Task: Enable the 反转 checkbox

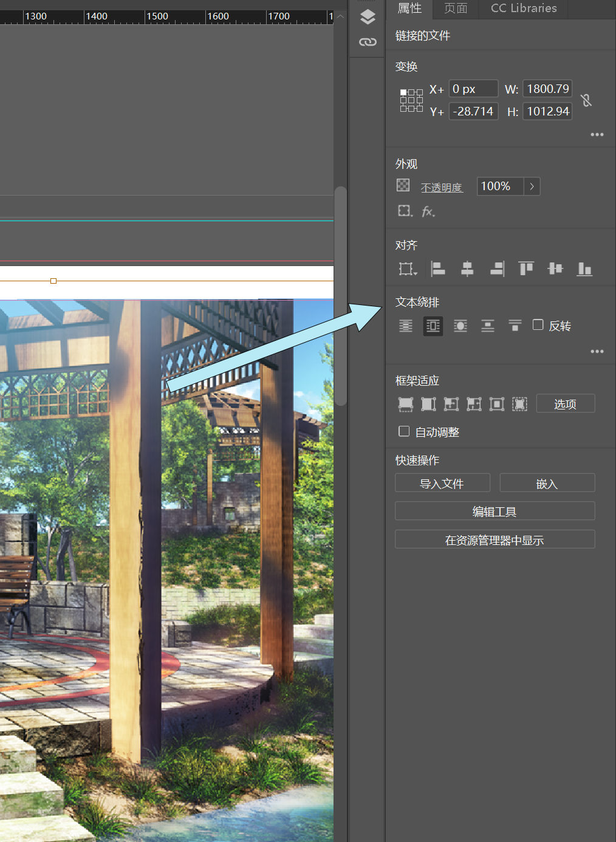Action: click(x=538, y=325)
